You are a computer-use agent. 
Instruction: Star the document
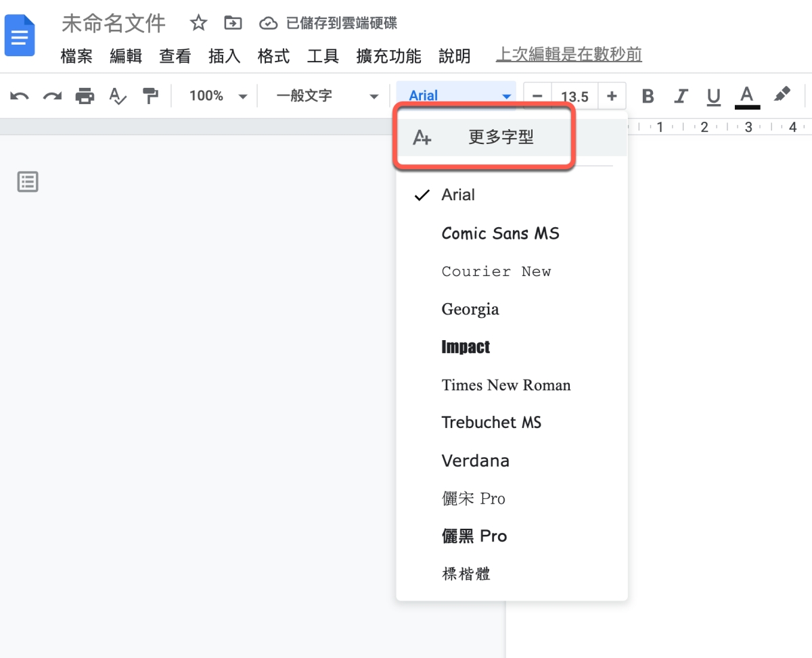(198, 24)
